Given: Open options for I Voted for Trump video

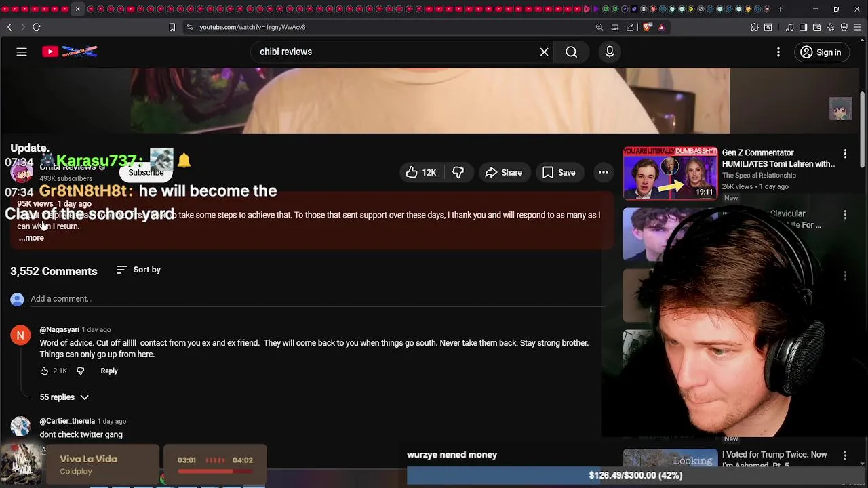Looking at the screenshot, I should point(845,455).
